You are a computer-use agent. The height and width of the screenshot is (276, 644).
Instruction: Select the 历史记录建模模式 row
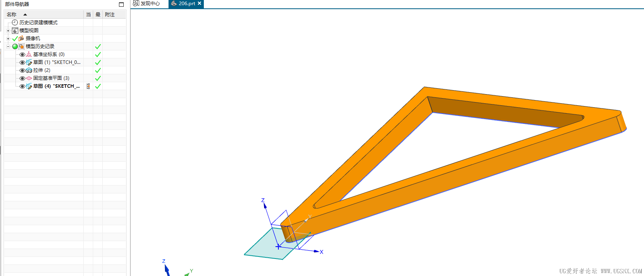pos(38,23)
